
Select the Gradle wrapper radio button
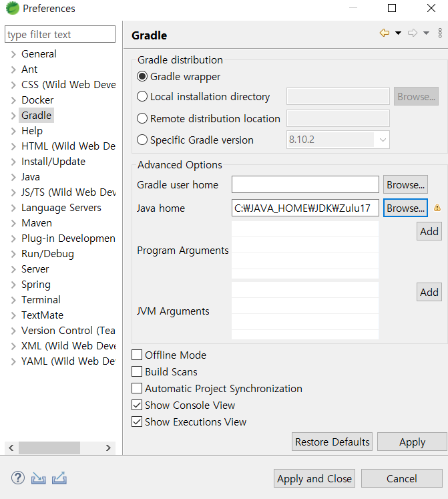[x=142, y=76]
